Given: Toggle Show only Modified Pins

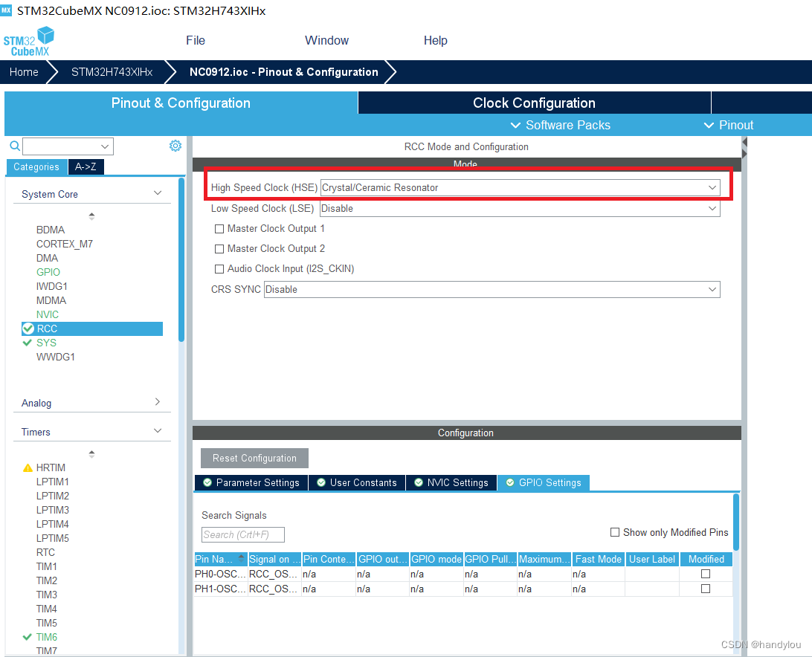Looking at the screenshot, I should 615,532.
